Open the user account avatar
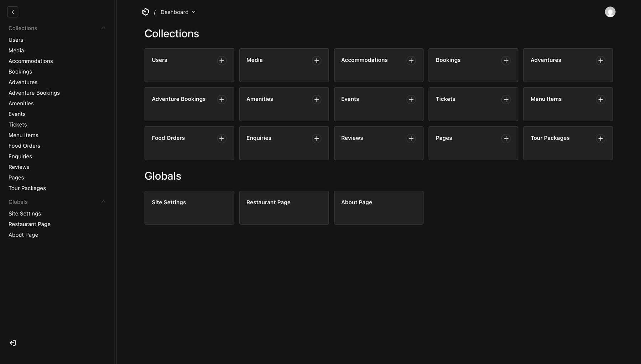641x364 pixels. pos(610,12)
